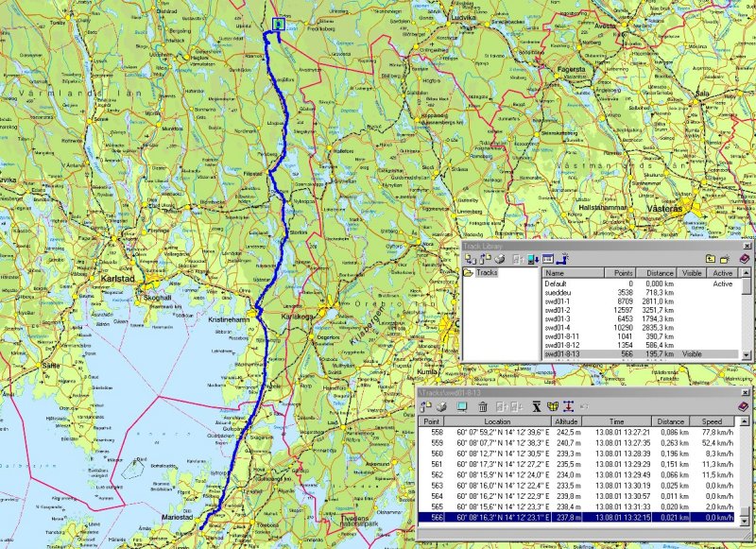
Task: Click the Altitude column header in points table
Action: coord(565,421)
